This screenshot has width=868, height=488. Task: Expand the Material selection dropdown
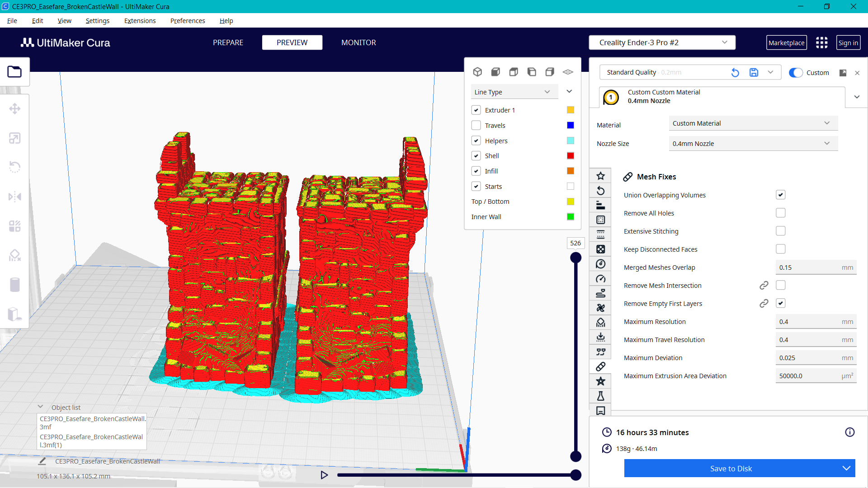pos(752,123)
